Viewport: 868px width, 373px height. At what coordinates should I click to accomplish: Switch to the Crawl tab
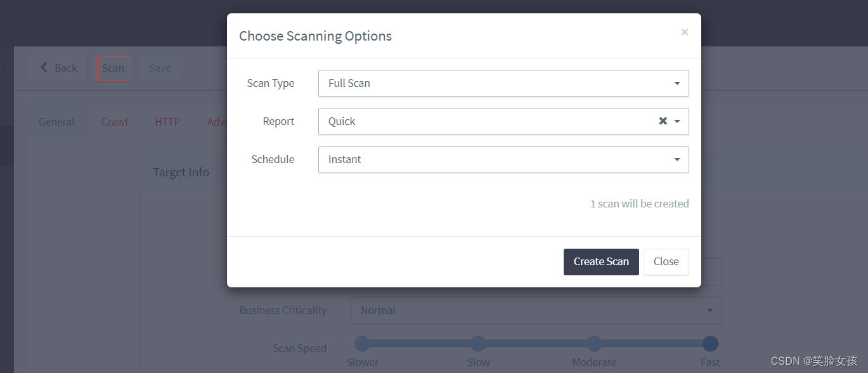(x=114, y=122)
